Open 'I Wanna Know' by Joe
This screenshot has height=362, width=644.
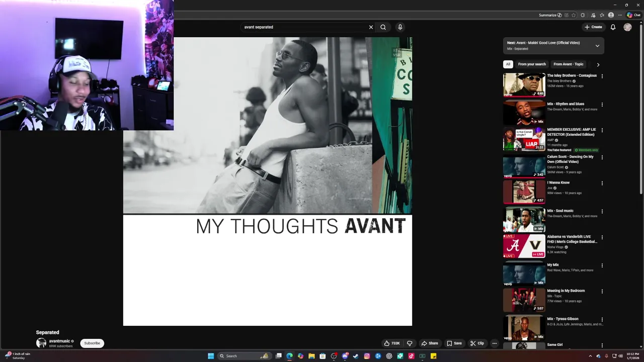pos(558,183)
